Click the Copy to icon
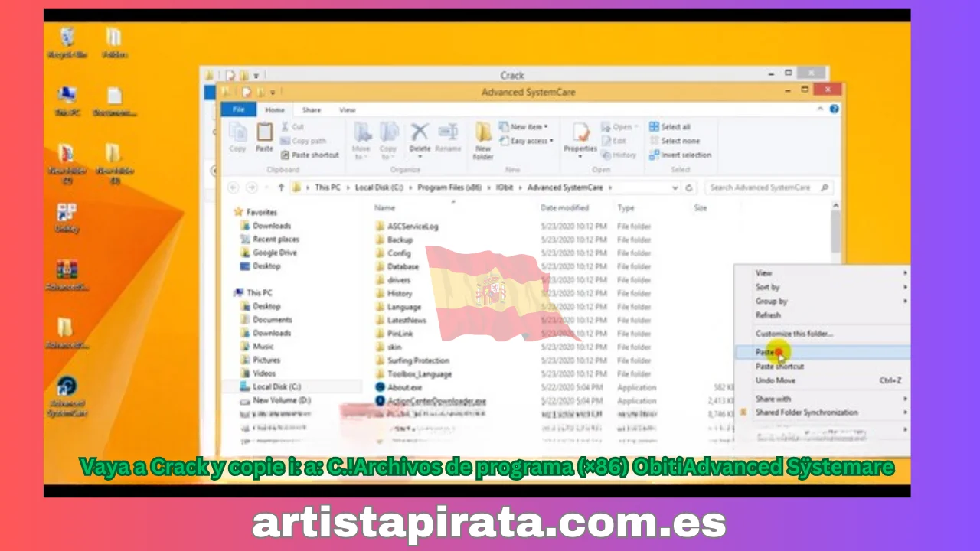Image resolution: width=980 pixels, height=551 pixels. pyautogui.click(x=389, y=140)
